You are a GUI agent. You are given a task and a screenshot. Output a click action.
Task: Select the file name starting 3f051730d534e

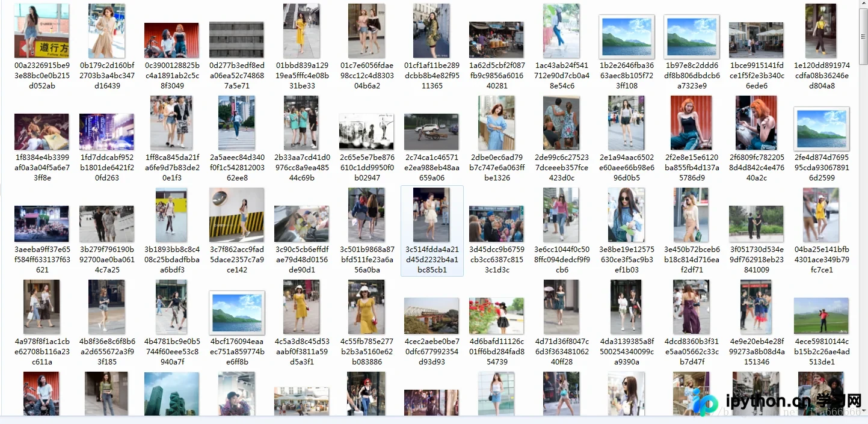(x=756, y=260)
